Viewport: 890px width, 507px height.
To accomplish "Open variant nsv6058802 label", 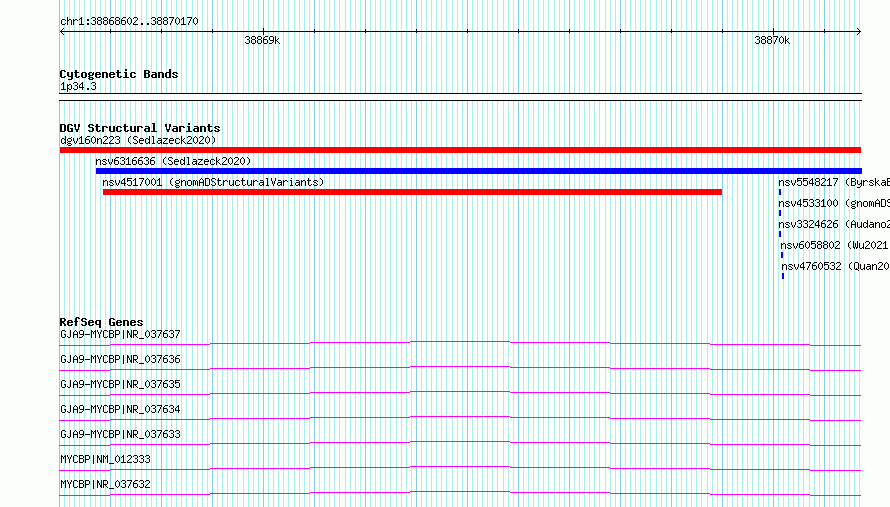I will coord(835,245).
